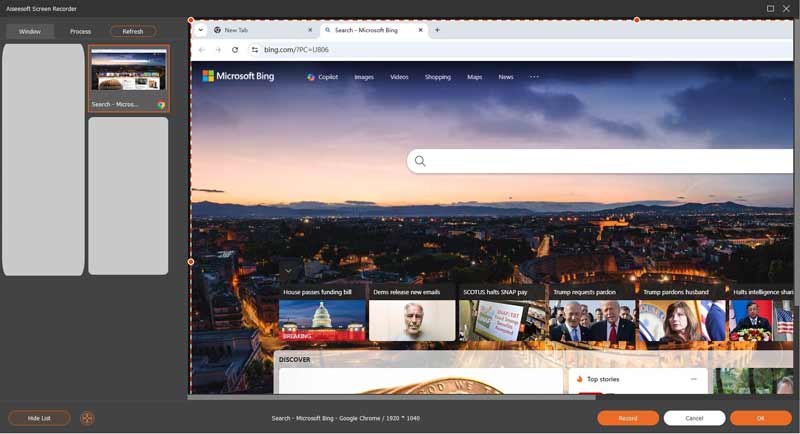This screenshot has height=434, width=800.
Task: Select the Window tab
Action: (30, 31)
